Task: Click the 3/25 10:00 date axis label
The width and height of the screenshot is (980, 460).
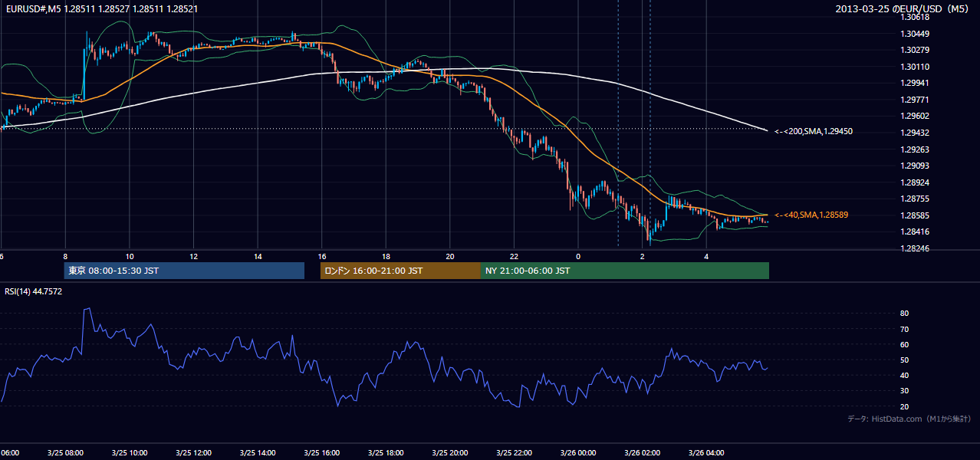Action: tap(129, 452)
